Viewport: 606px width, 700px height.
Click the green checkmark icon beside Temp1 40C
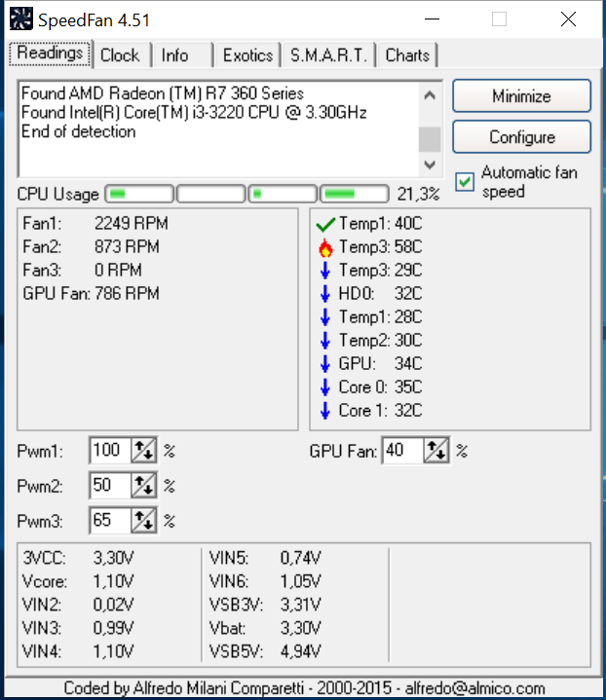(325, 224)
